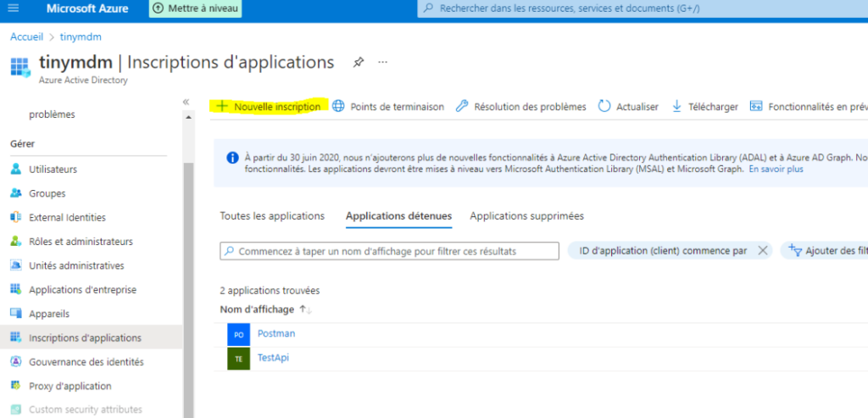Viewport: 868px width, 418px height.
Task: Open the TestApi application link
Action: click(x=273, y=358)
